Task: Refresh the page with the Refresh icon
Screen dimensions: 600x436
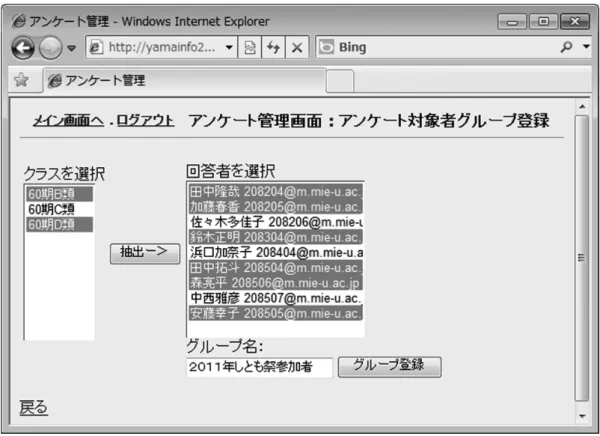Action: [x=273, y=47]
